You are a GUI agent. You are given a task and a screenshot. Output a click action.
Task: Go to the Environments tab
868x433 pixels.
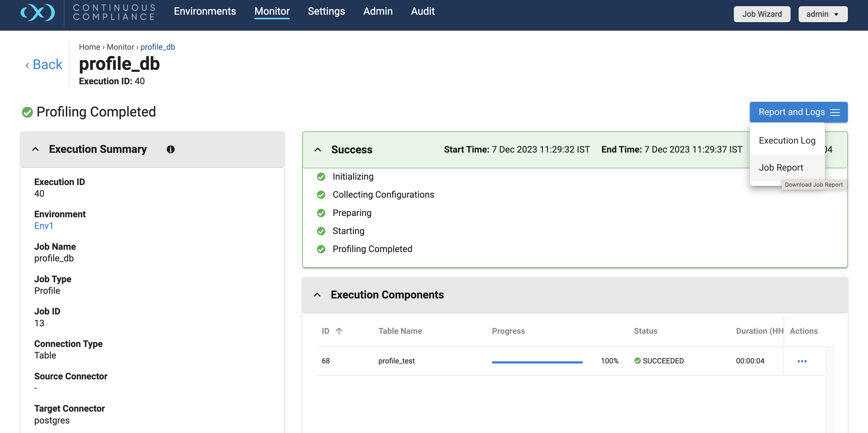coord(205,11)
